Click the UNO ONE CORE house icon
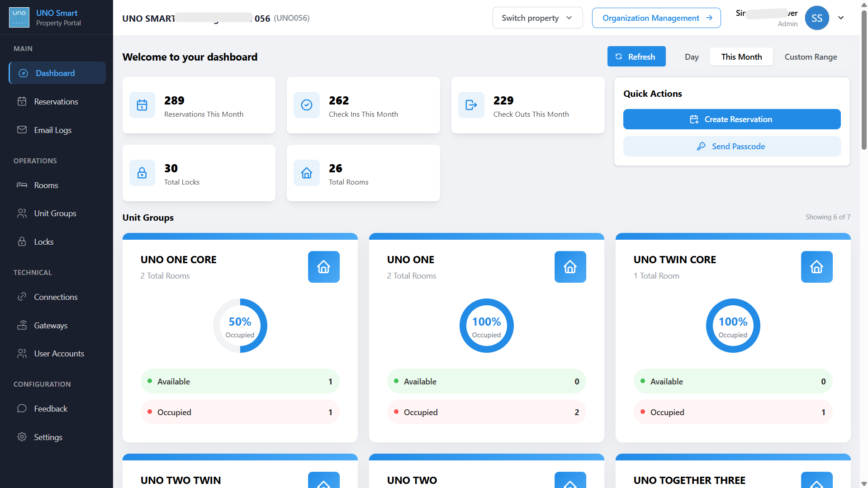868x488 pixels. [x=324, y=267]
